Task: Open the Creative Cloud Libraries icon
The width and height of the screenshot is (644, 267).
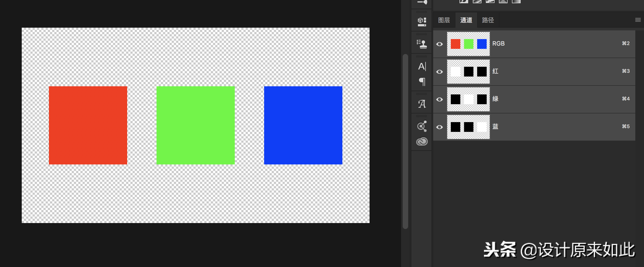Action: tap(422, 141)
